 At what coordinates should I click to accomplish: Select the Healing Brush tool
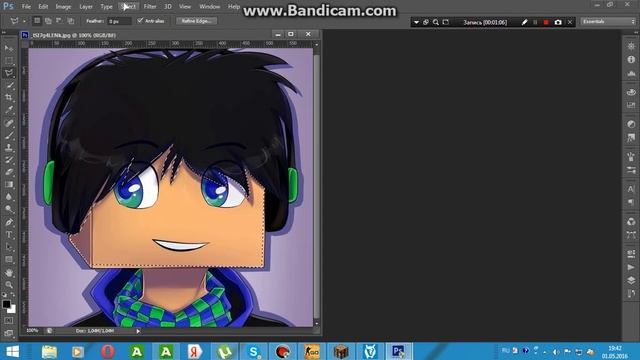[9, 123]
